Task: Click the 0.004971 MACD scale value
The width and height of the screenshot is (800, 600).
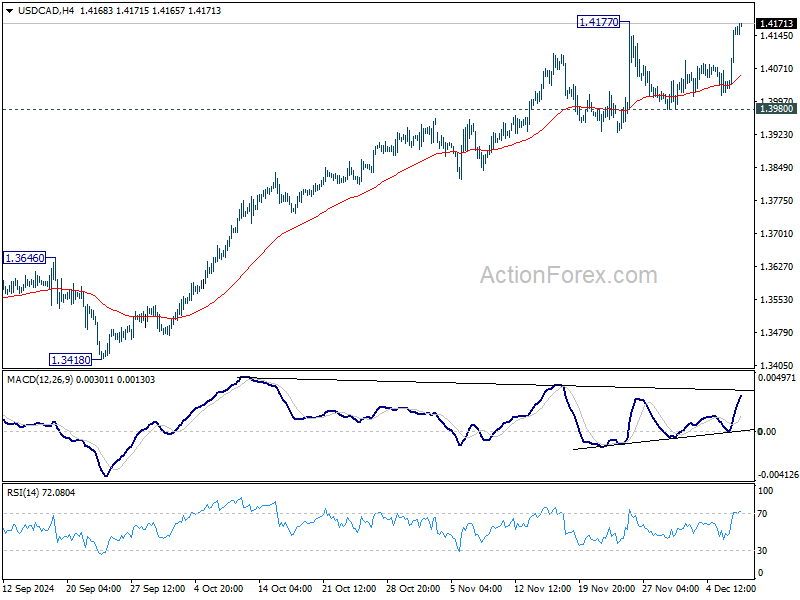Action: click(x=777, y=378)
